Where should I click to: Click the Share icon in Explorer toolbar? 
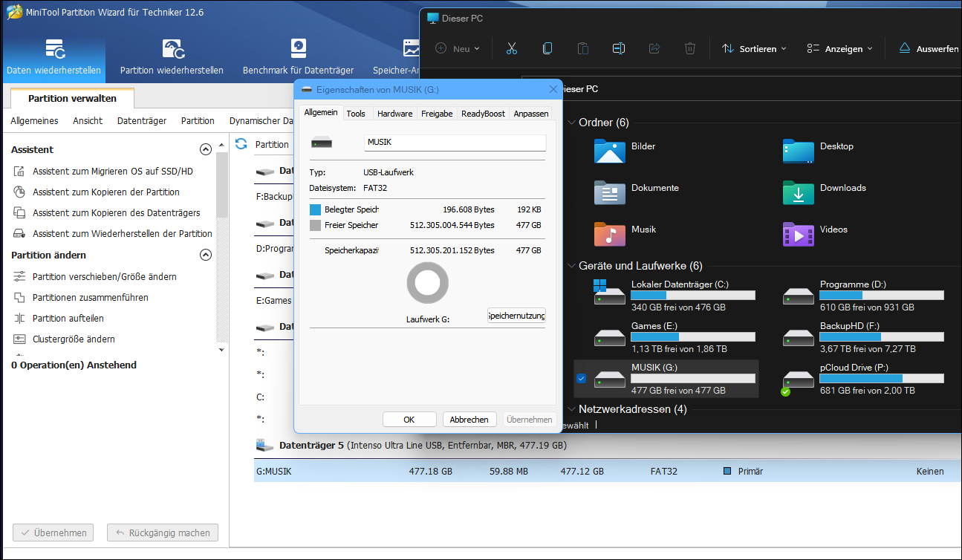tap(654, 48)
